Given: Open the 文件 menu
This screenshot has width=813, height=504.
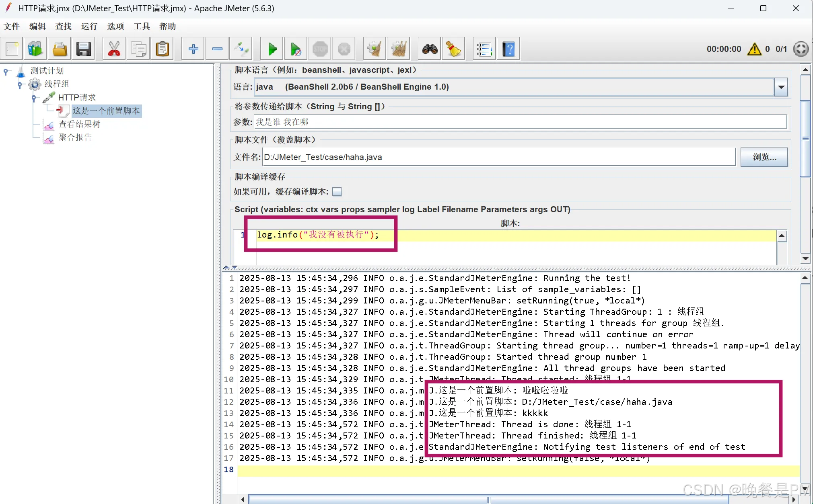Looking at the screenshot, I should point(12,27).
